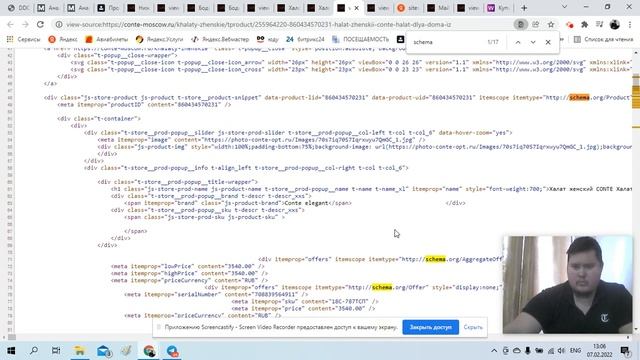
Task: Show hidden system tray icons
Action: (494, 351)
